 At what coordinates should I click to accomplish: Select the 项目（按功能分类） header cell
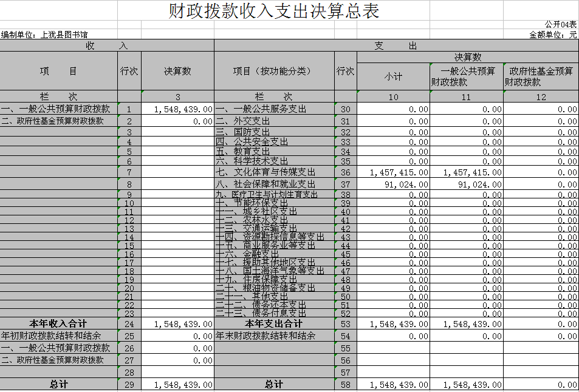(x=274, y=71)
